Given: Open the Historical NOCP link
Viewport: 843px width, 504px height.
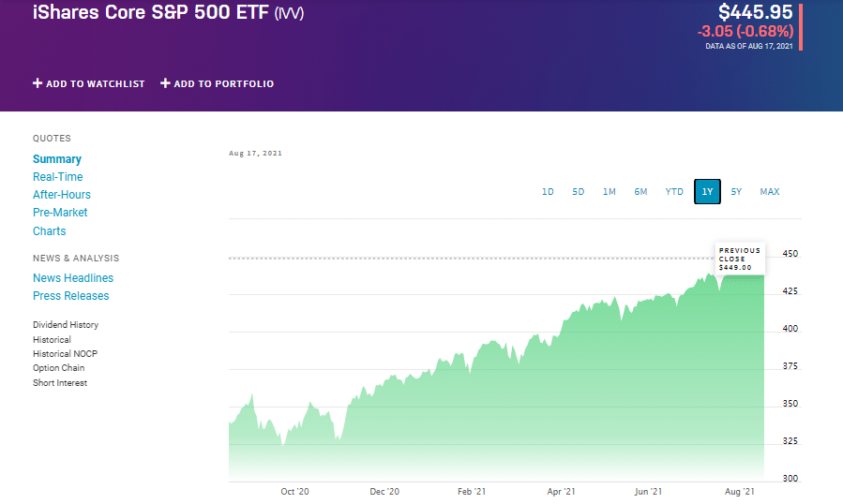Looking at the screenshot, I should (65, 353).
